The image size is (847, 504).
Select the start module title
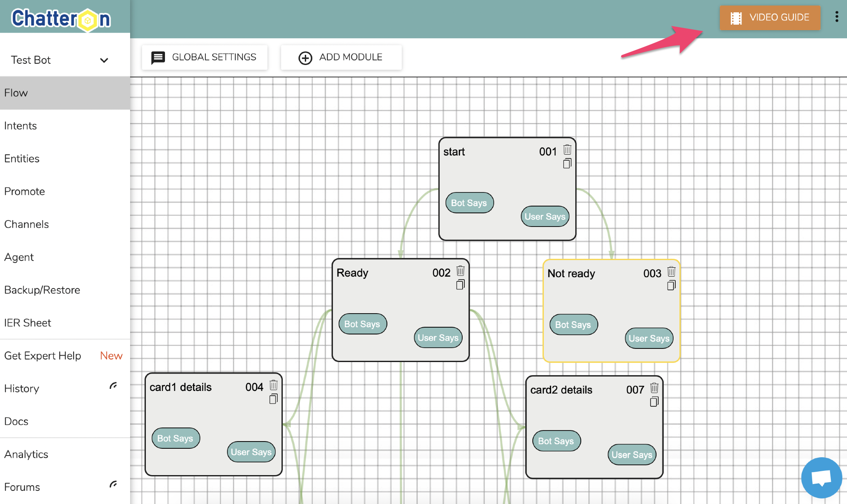coord(454,152)
